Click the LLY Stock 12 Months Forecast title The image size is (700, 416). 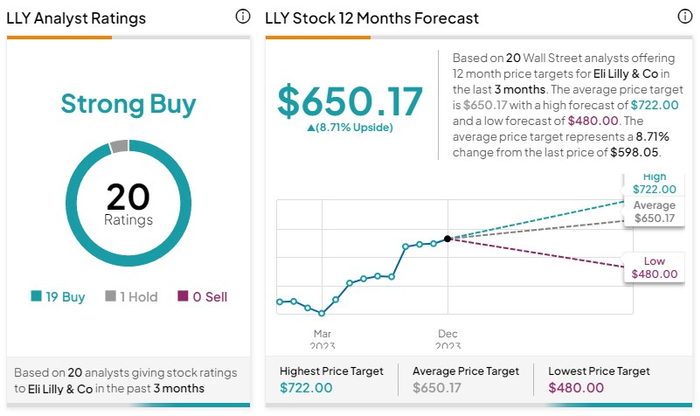372,18
